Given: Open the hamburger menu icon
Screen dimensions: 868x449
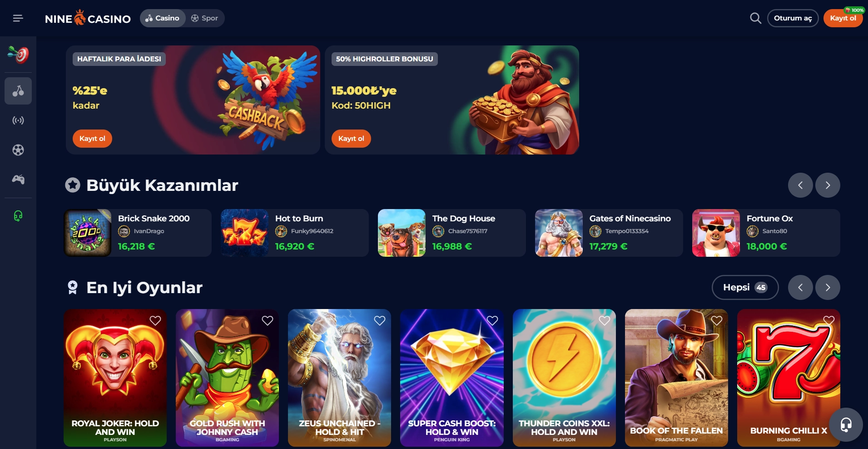Looking at the screenshot, I should pos(18,18).
